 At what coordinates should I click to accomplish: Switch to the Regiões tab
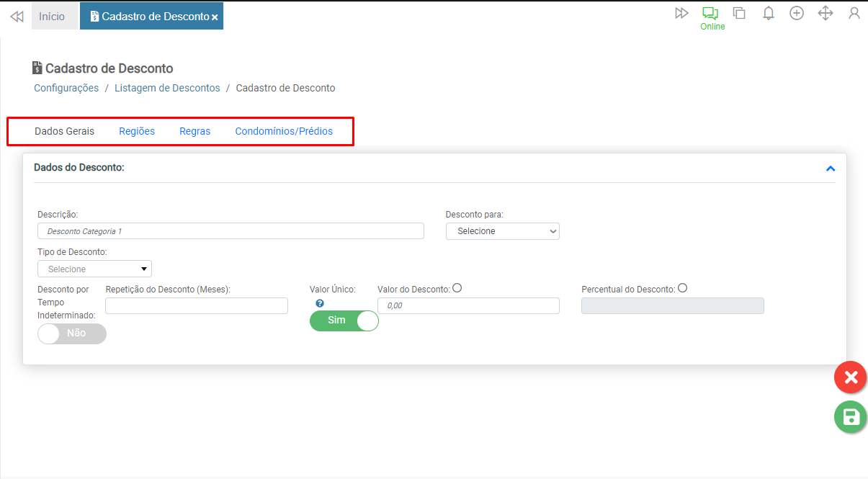coord(137,131)
